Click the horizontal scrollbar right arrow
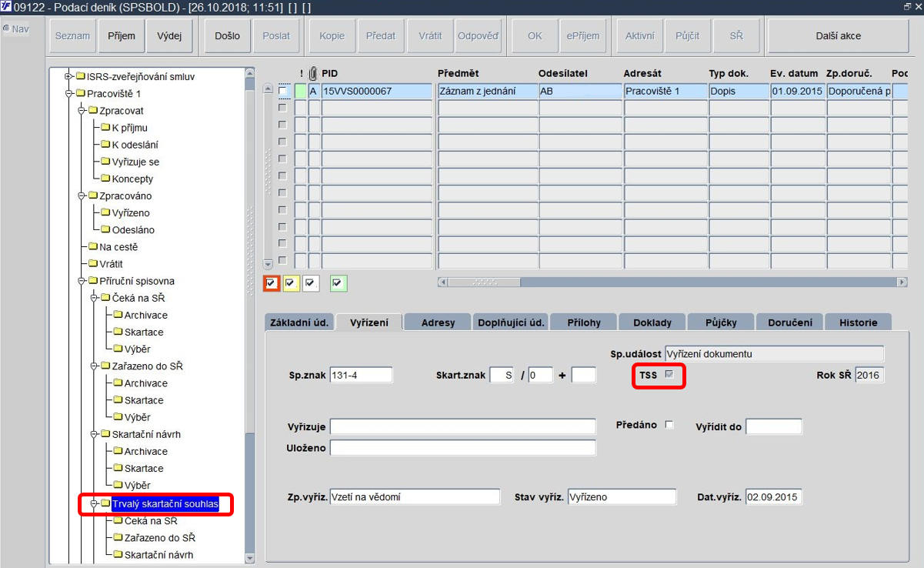The width and height of the screenshot is (924, 568). coord(902,282)
